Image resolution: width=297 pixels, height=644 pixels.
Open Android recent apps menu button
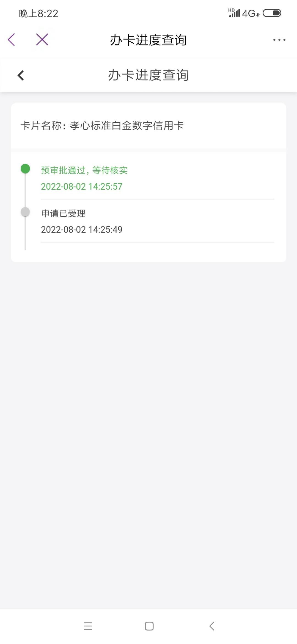[x=88, y=626]
